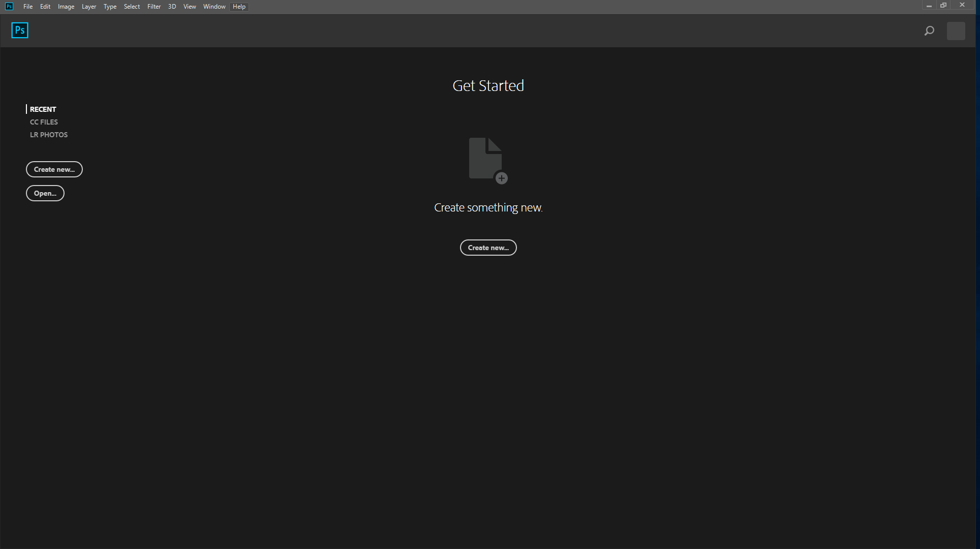
Task: Close the Photoshop window
Action: click(x=962, y=6)
